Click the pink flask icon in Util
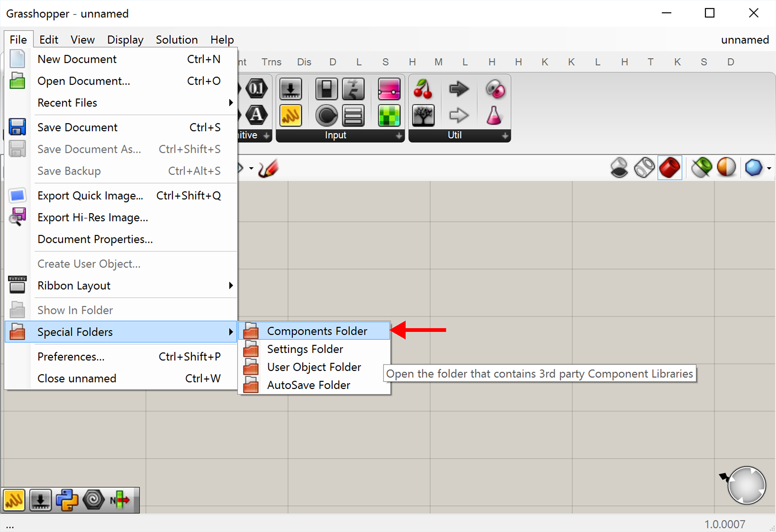Screen dimensions: 776x532 coord(494,115)
